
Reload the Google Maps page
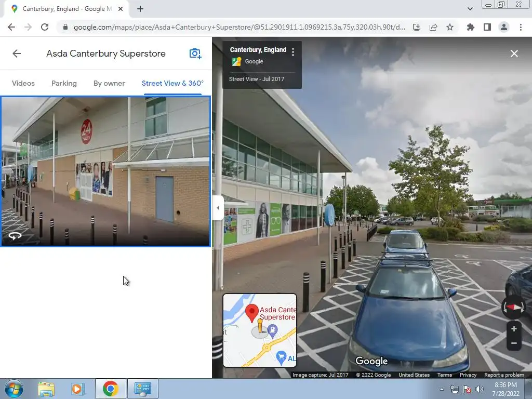coord(45,27)
